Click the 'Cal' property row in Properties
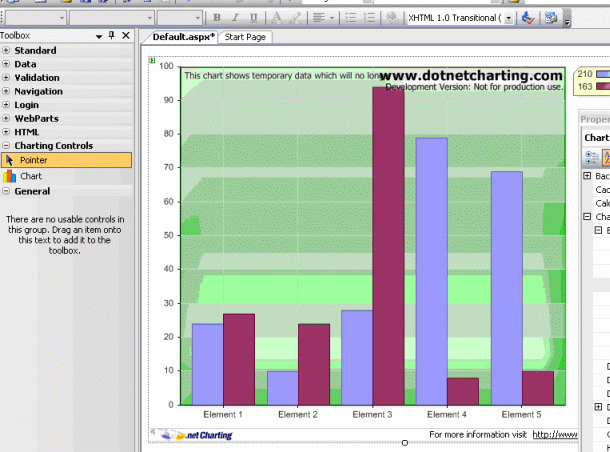Screen dimensions: 610x452 [601, 203]
